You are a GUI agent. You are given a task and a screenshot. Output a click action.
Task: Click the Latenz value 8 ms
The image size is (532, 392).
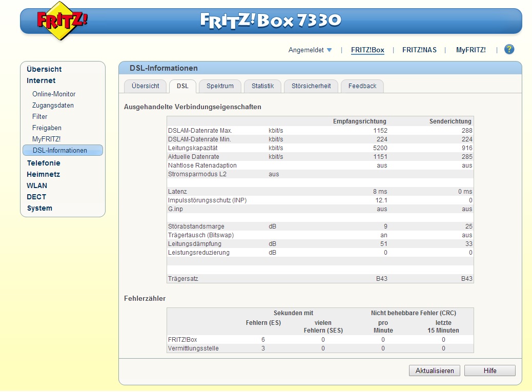pyautogui.click(x=380, y=192)
